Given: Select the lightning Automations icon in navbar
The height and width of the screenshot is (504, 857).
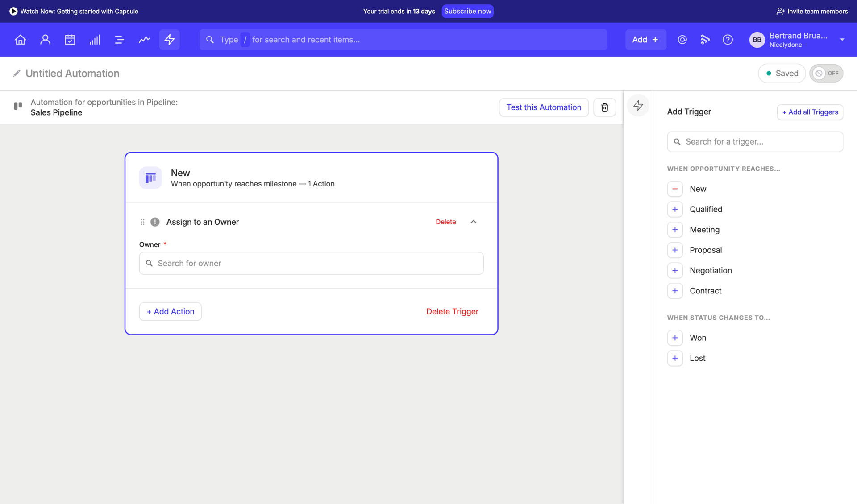Looking at the screenshot, I should point(169,40).
